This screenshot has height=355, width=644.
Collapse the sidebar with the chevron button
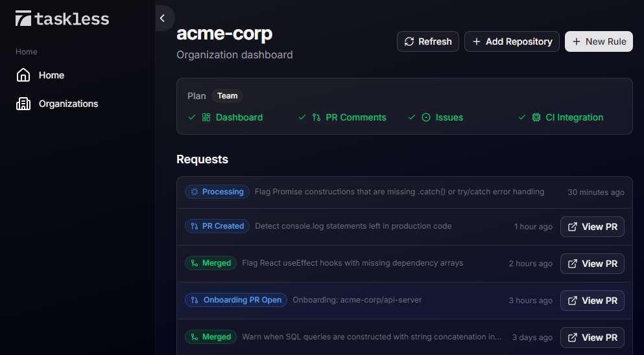[163, 18]
